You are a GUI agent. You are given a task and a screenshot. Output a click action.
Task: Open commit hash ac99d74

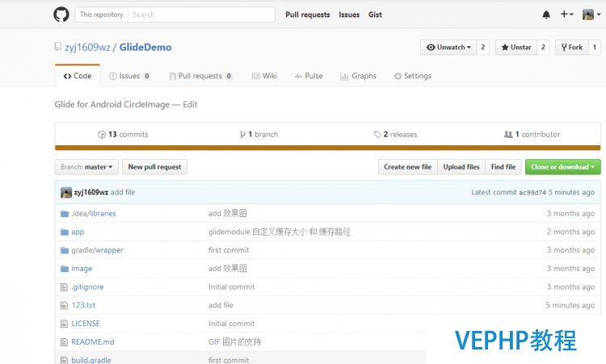coord(532,193)
